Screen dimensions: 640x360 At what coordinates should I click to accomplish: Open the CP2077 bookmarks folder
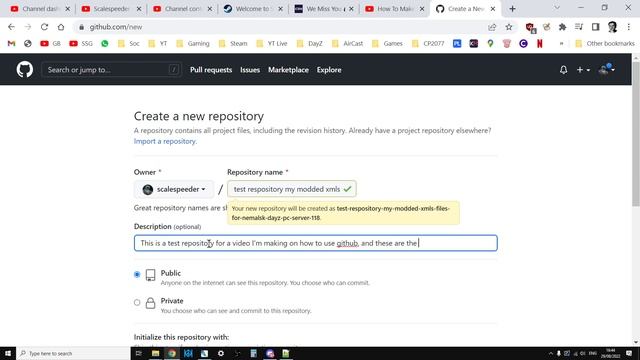click(428, 43)
